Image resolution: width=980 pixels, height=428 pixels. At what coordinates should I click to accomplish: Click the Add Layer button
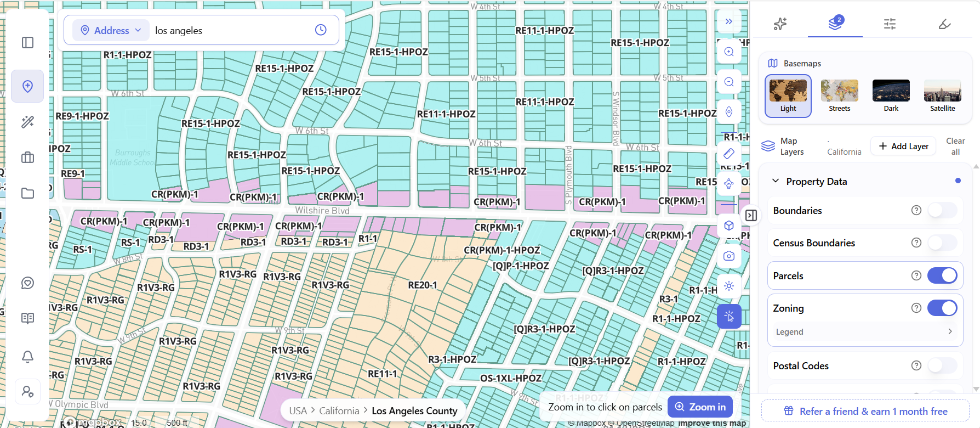pos(903,146)
